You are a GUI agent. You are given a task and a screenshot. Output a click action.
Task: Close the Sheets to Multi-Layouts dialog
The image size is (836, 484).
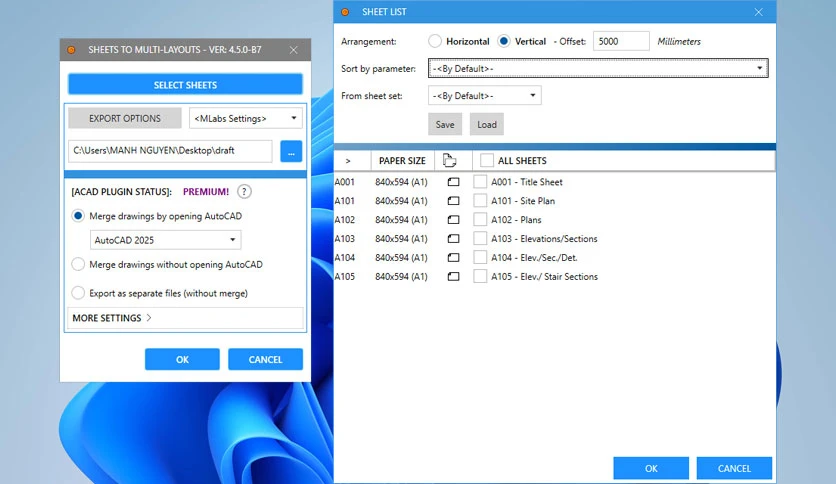pyautogui.click(x=293, y=50)
